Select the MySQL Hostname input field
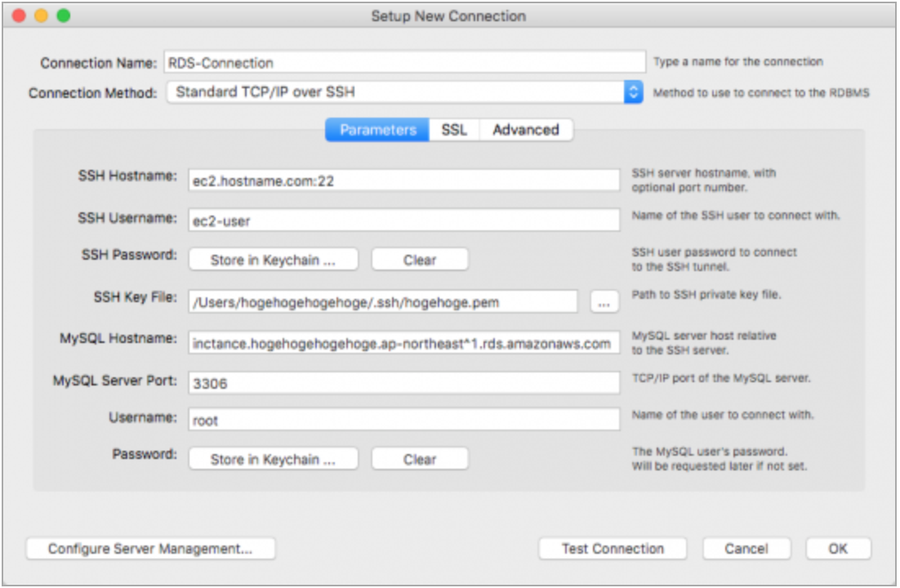Viewport: 900px width, 588px height. point(403,343)
